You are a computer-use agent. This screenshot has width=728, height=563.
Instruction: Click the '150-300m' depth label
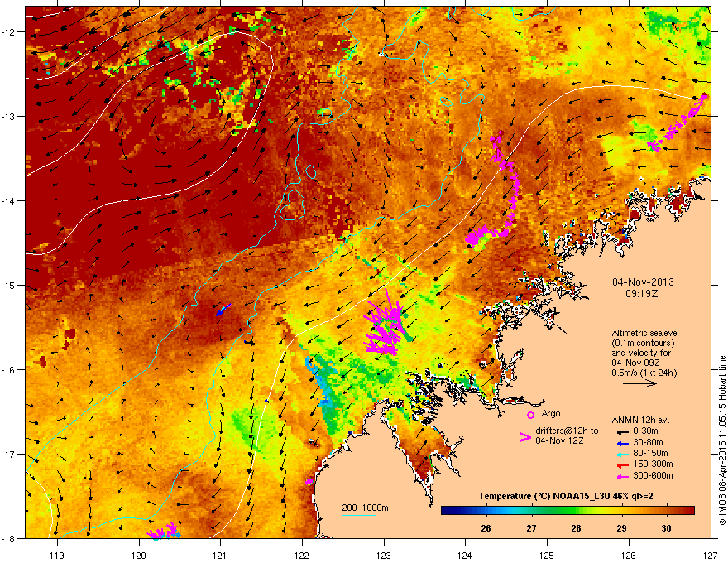point(653,464)
